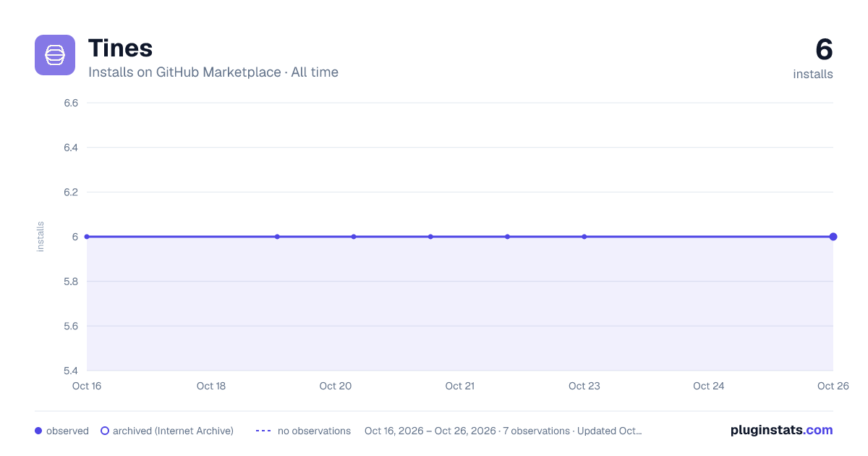The height and width of the screenshot is (456, 868).
Task: Click 'archived (Internet Archive)' legend label
Action: tap(173, 431)
